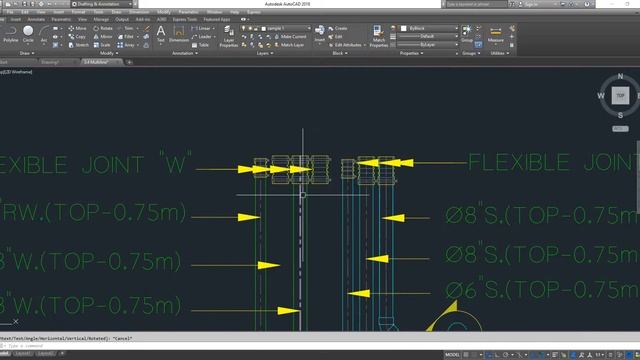Viewport: 640px width, 360px height.
Task: Click the Stretch tool
Action: (x=78, y=45)
